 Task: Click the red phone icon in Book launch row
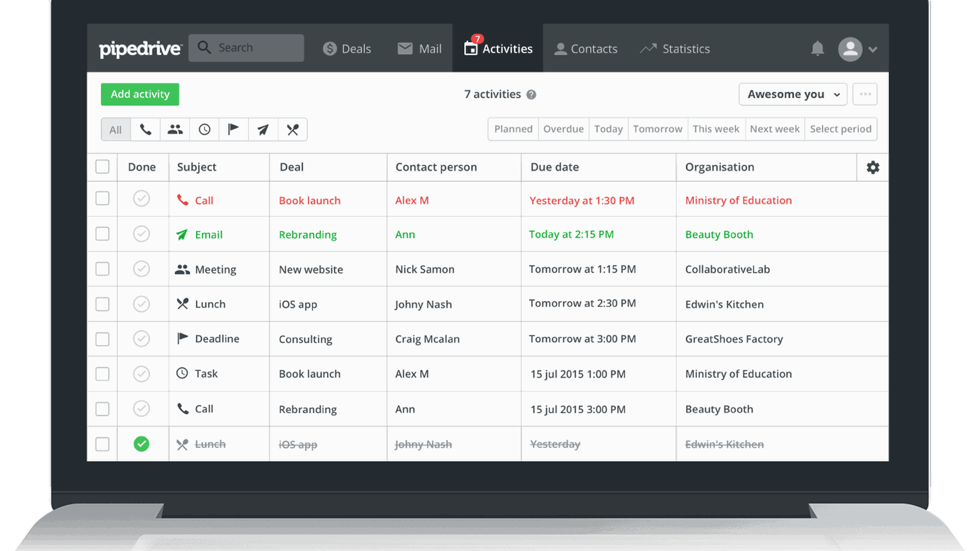(182, 200)
